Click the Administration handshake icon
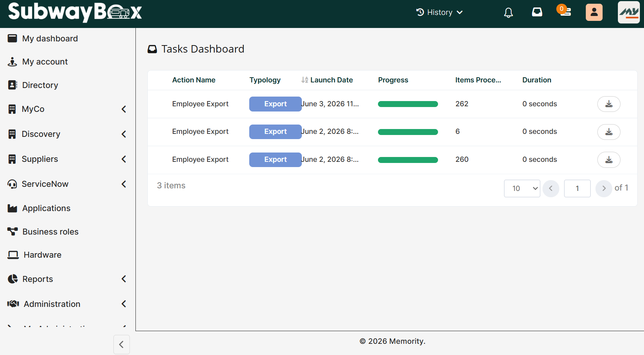 pos(13,304)
